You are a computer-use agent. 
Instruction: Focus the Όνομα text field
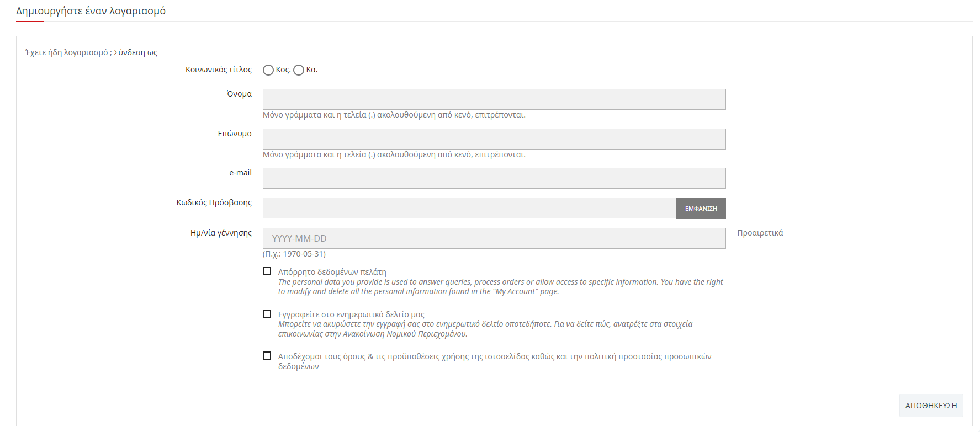click(x=494, y=99)
